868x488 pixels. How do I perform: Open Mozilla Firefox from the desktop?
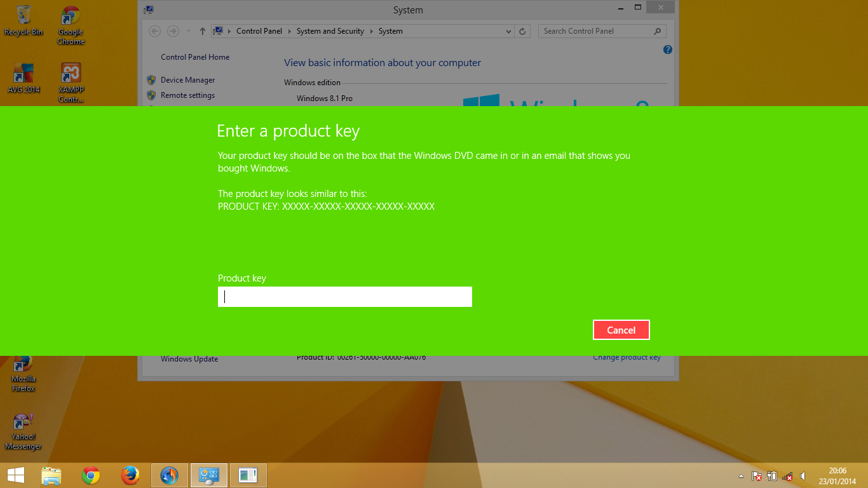click(x=23, y=365)
